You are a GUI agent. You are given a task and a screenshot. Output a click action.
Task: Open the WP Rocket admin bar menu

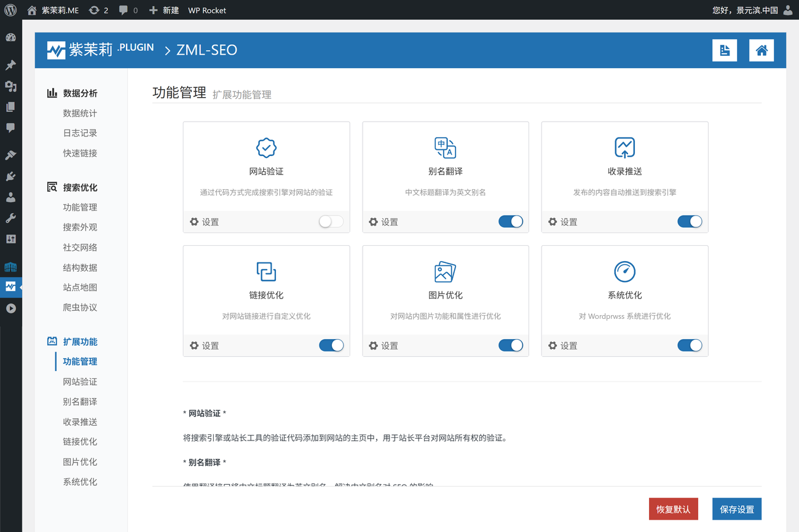pos(207,10)
